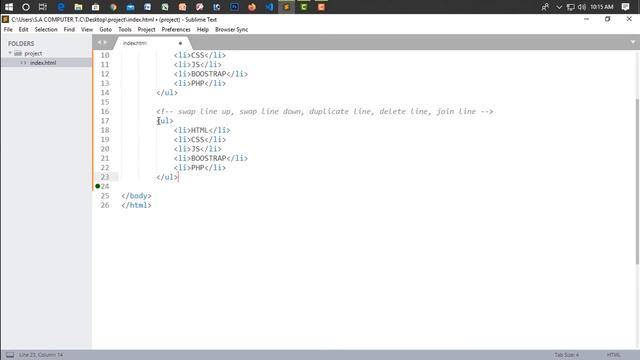Place cursor in line 18 HTML list item
The height and width of the screenshot is (360, 640).
pyautogui.click(x=202, y=130)
